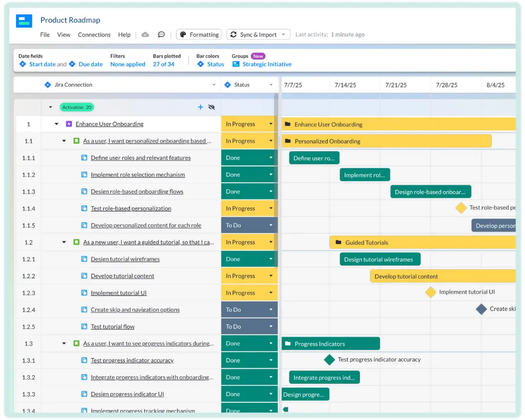The width and height of the screenshot is (525, 420).
Task: Click the subtask icon for Test role-based personalization
Action: point(84,209)
